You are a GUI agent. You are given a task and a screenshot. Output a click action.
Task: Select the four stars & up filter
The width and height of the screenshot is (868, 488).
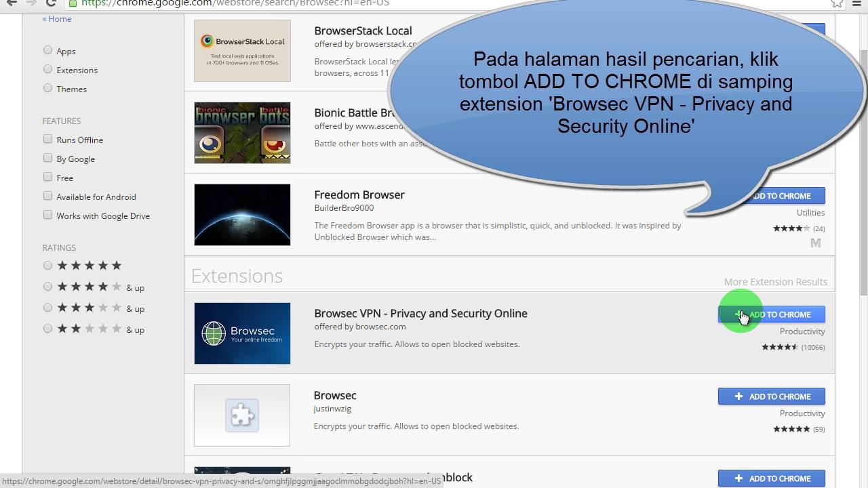(47, 287)
